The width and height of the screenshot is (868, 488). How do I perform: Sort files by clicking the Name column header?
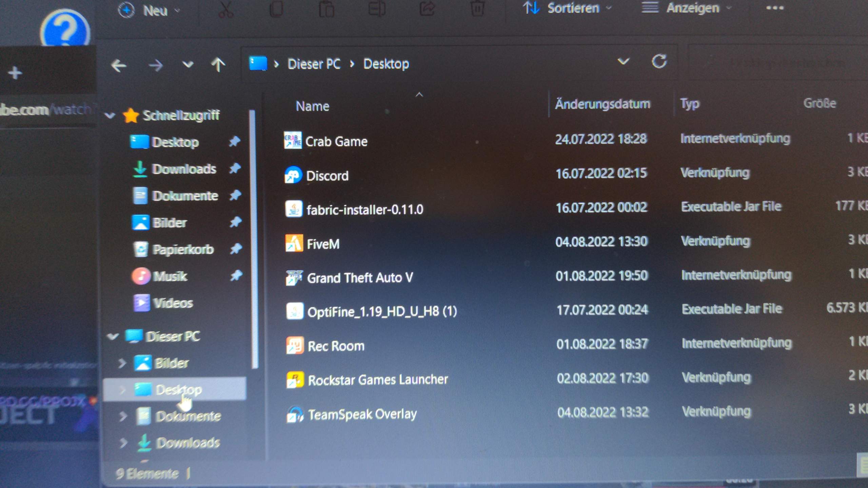[x=312, y=106]
